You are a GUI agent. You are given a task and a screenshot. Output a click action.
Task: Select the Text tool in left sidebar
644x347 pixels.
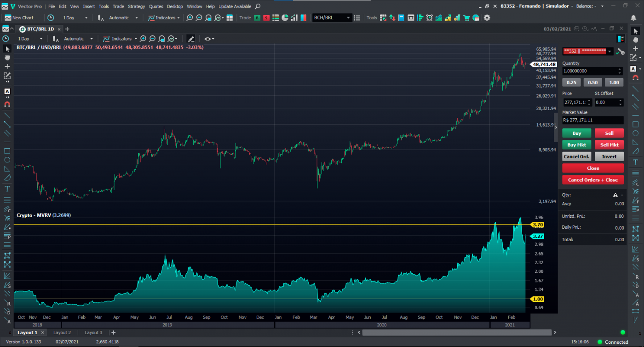tap(7, 189)
